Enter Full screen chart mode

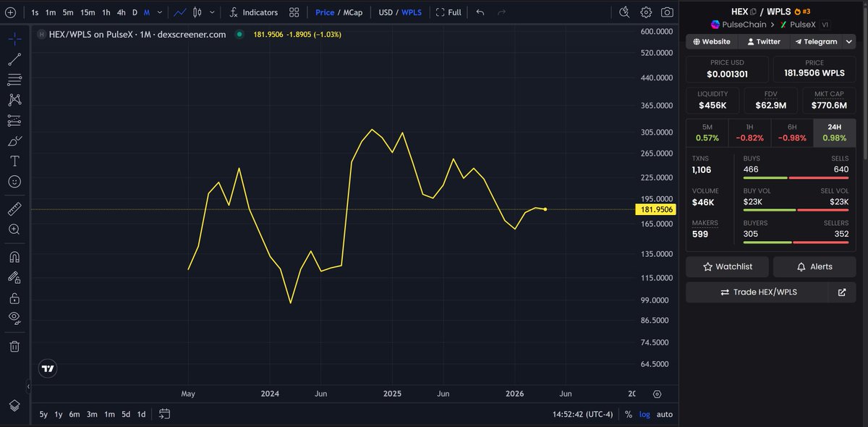(448, 12)
